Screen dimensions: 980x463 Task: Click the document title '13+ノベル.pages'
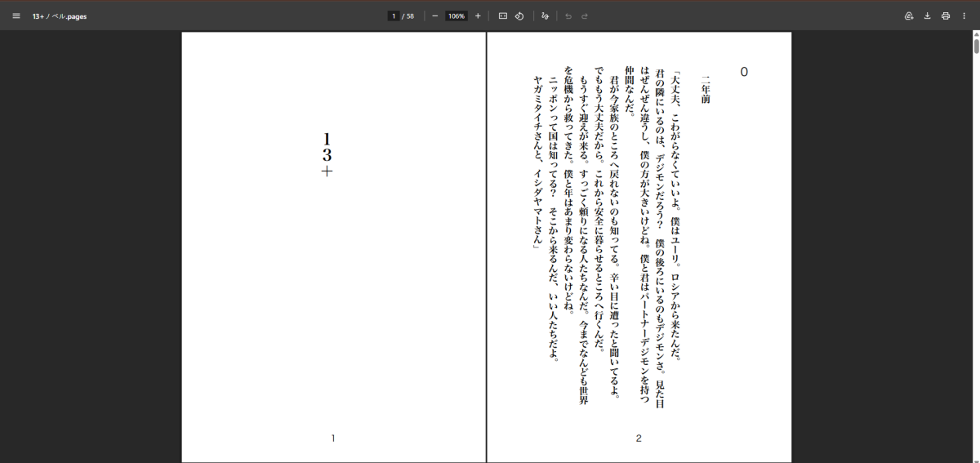(x=60, y=16)
